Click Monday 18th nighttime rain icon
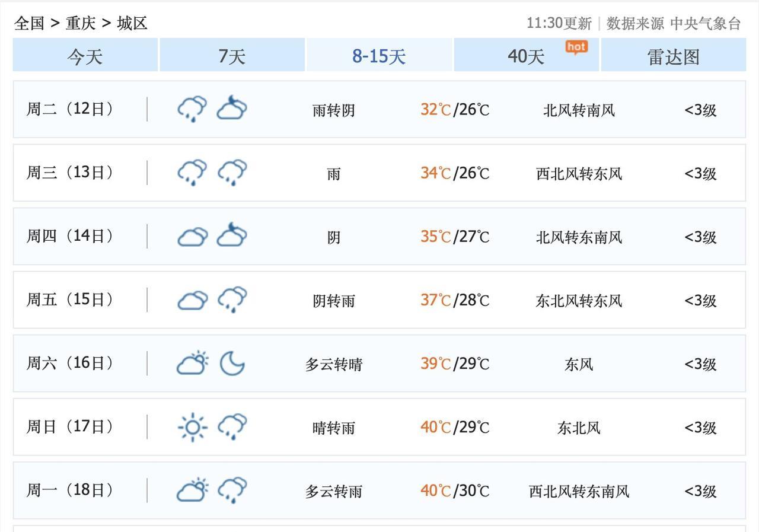 pos(232,490)
